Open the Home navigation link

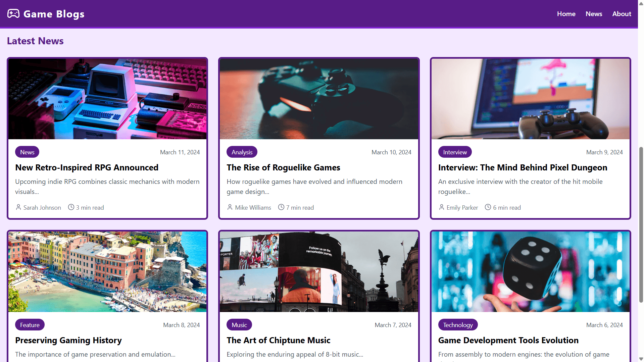coord(566,14)
